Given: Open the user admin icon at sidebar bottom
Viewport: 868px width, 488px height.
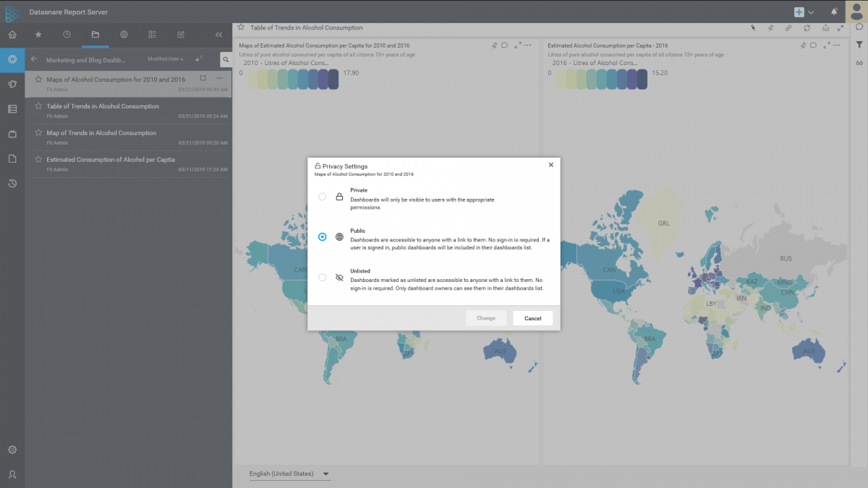Looking at the screenshot, I should 12,474.
